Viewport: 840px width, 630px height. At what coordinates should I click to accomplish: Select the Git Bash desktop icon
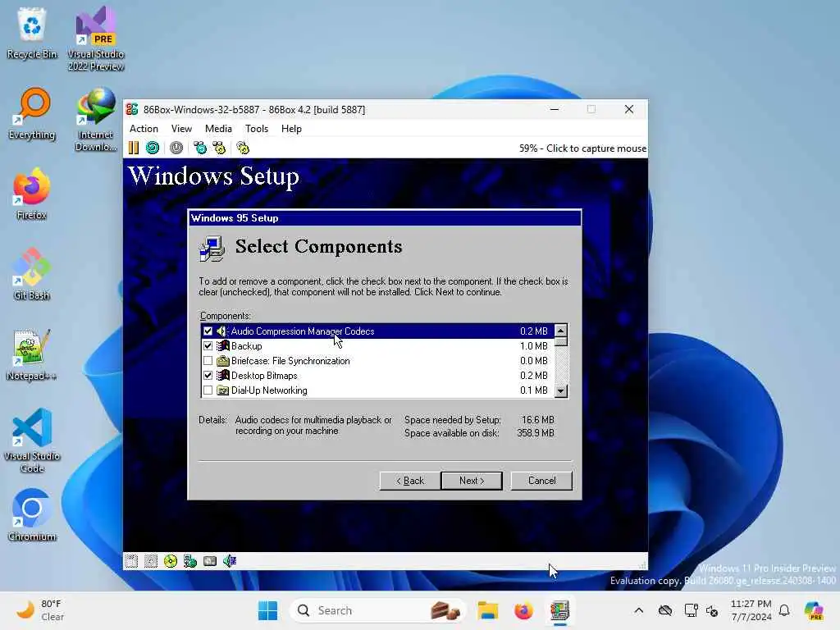pos(32,274)
